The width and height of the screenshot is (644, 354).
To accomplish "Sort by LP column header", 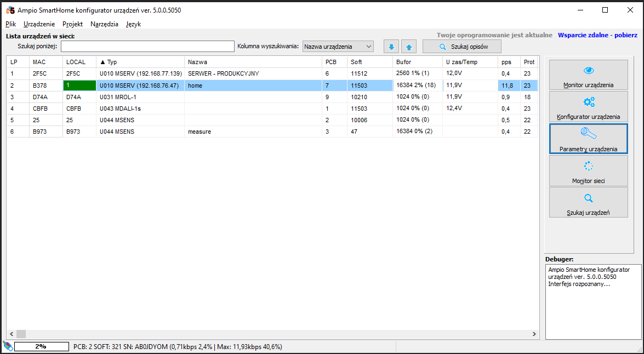I will pyautogui.click(x=18, y=62).
